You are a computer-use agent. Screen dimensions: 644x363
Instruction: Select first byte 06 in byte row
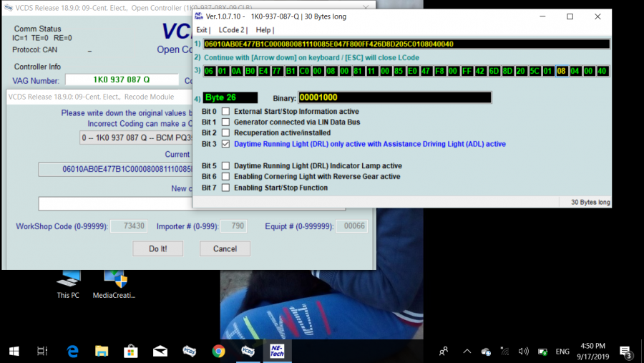click(209, 71)
